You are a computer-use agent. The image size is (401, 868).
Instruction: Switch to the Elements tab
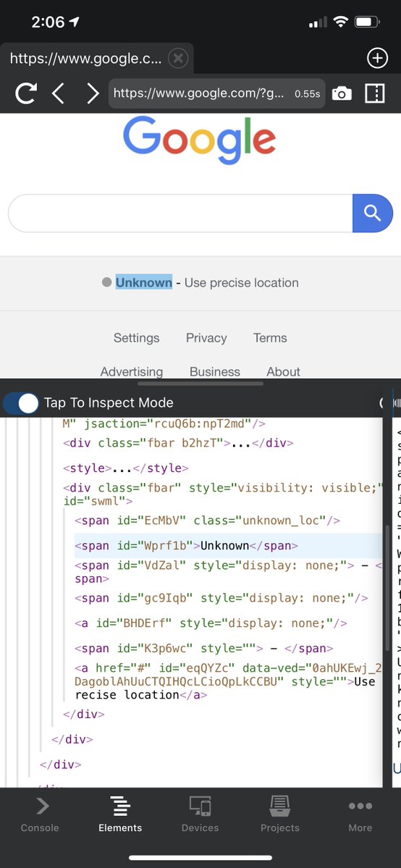(120, 815)
